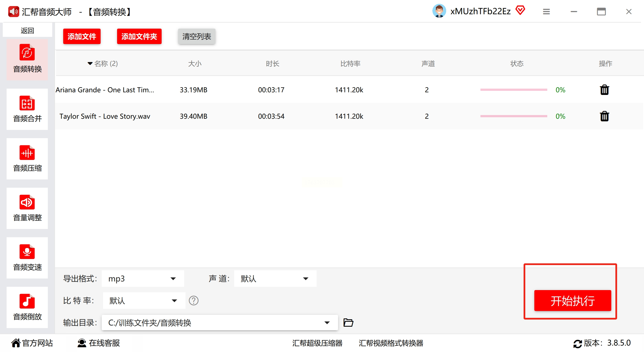The height and width of the screenshot is (352, 644).
Task: Click the 清空列表 clear list button
Action: [197, 36]
